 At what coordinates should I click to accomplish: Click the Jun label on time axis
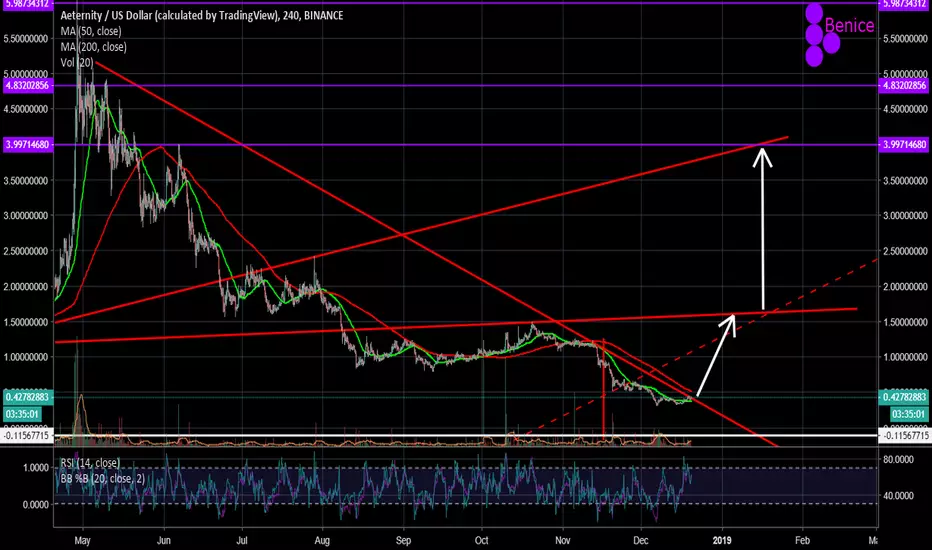point(163,540)
